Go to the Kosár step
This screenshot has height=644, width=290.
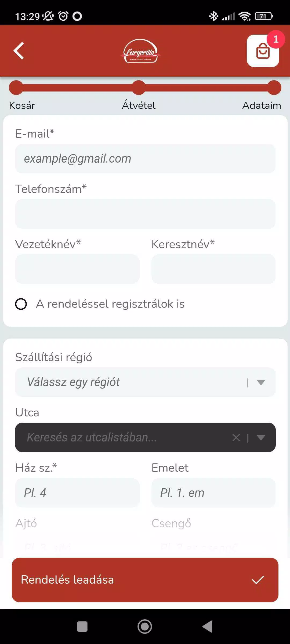click(22, 105)
